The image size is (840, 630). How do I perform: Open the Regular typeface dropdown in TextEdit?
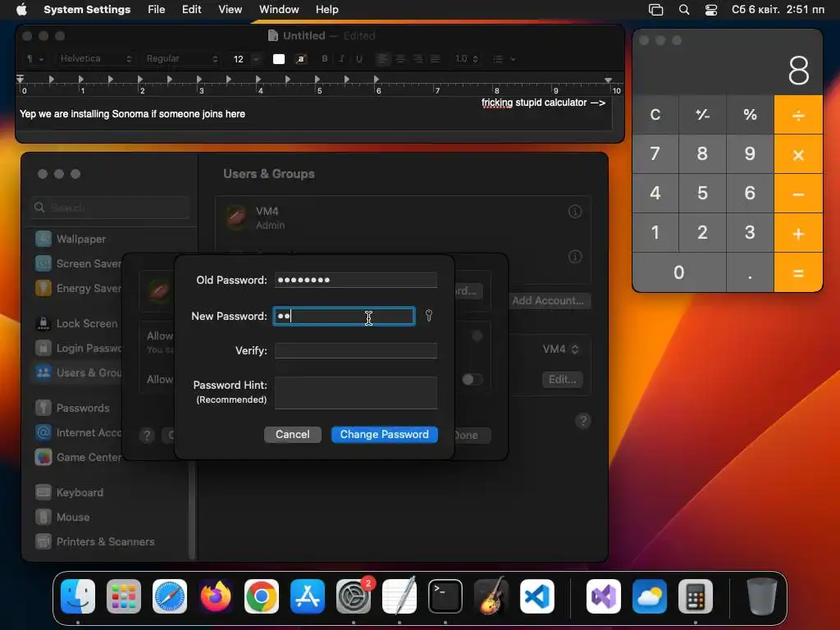[181, 59]
